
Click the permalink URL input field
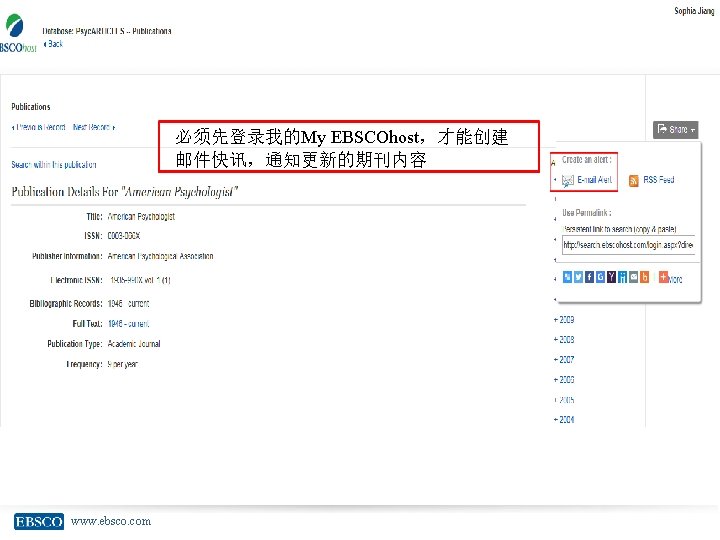(629, 245)
